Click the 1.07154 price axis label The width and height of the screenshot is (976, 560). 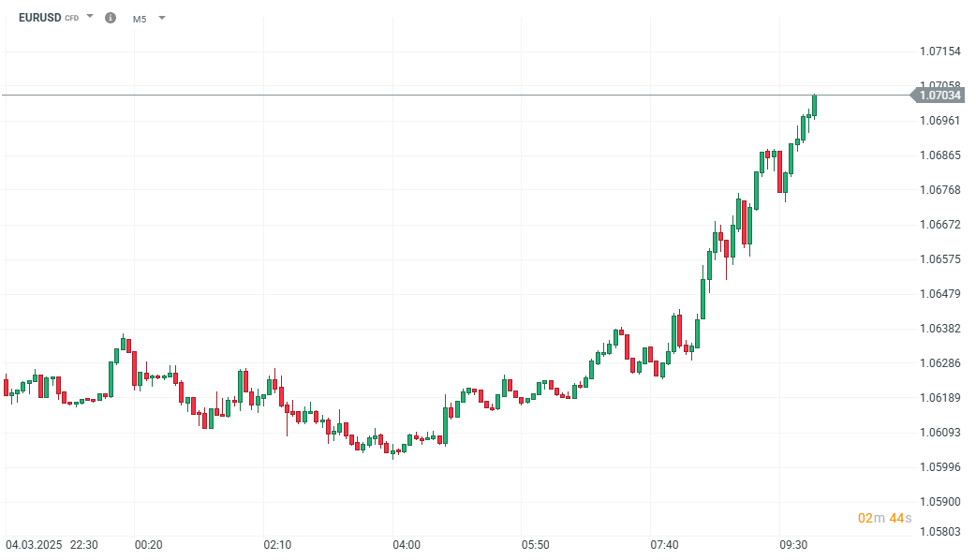pos(939,50)
